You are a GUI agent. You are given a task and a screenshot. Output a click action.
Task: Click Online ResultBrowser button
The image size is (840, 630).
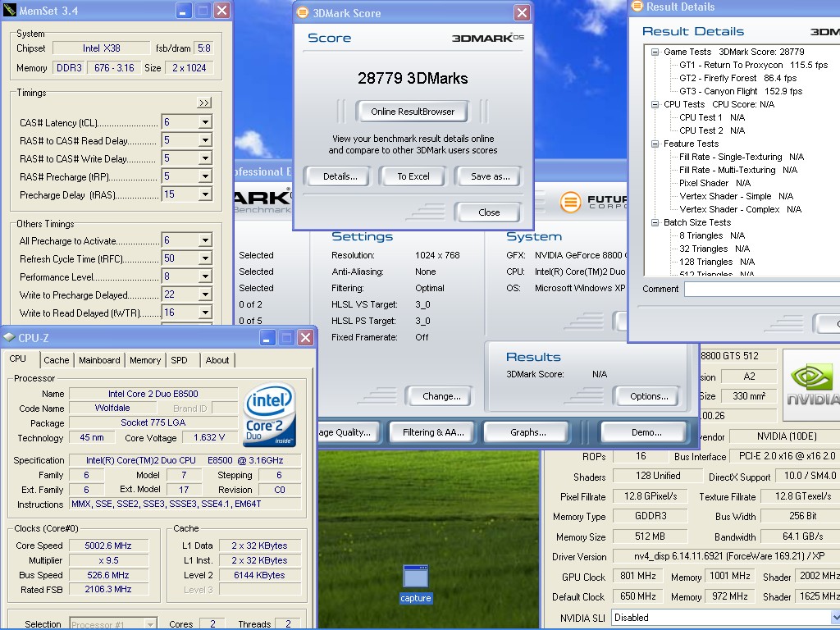click(x=412, y=112)
